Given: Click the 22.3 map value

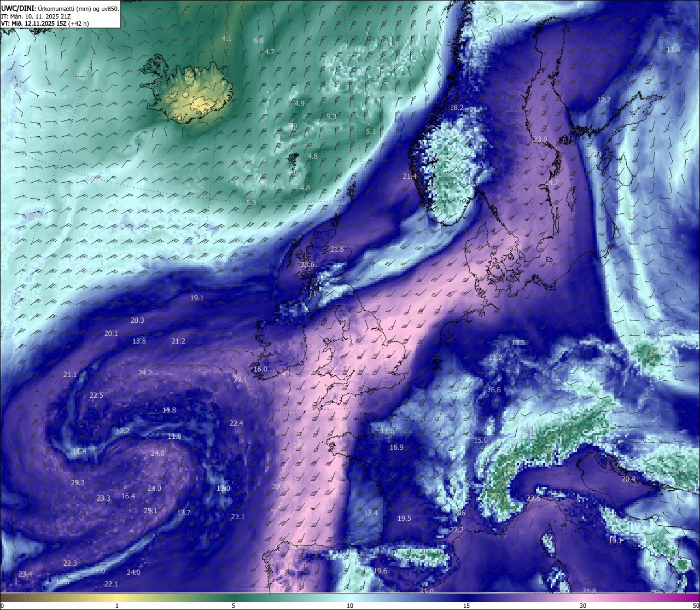Looking at the screenshot, I should click(70, 563).
